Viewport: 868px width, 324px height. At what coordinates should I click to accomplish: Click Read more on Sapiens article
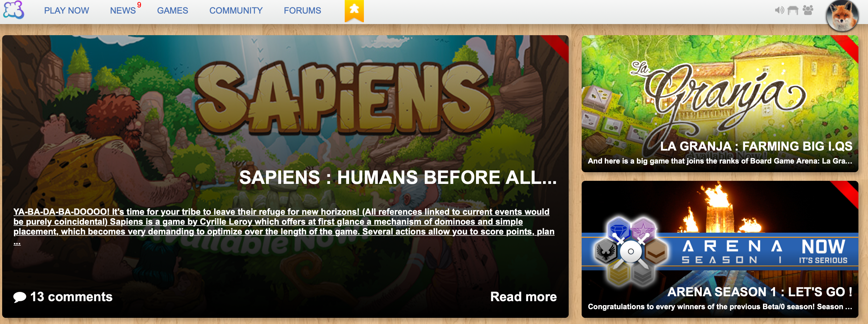coord(523,297)
